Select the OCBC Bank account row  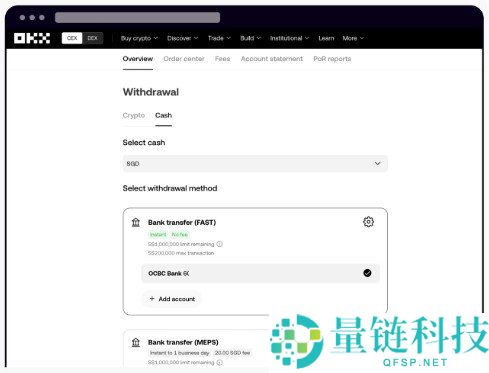point(261,273)
